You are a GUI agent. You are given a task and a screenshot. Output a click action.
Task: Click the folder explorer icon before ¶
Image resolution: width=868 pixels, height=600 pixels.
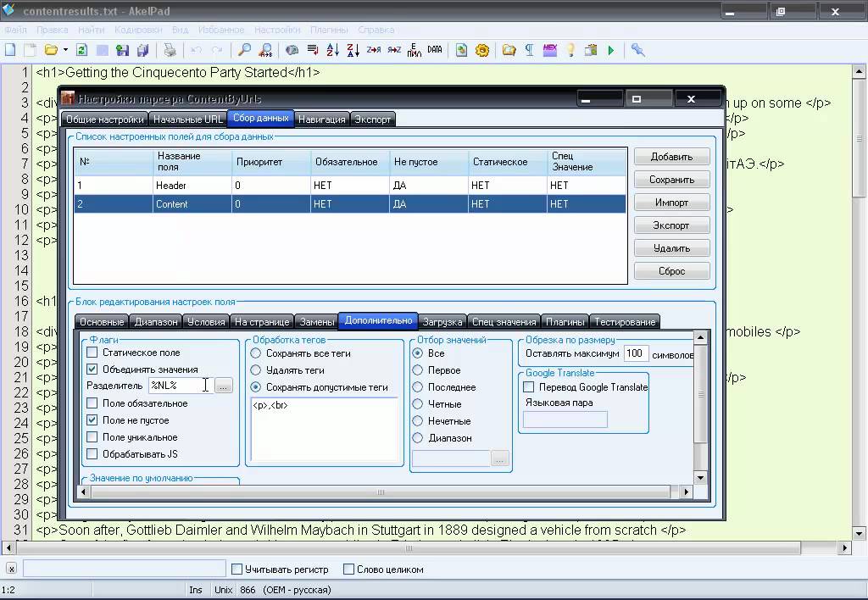tap(509, 50)
